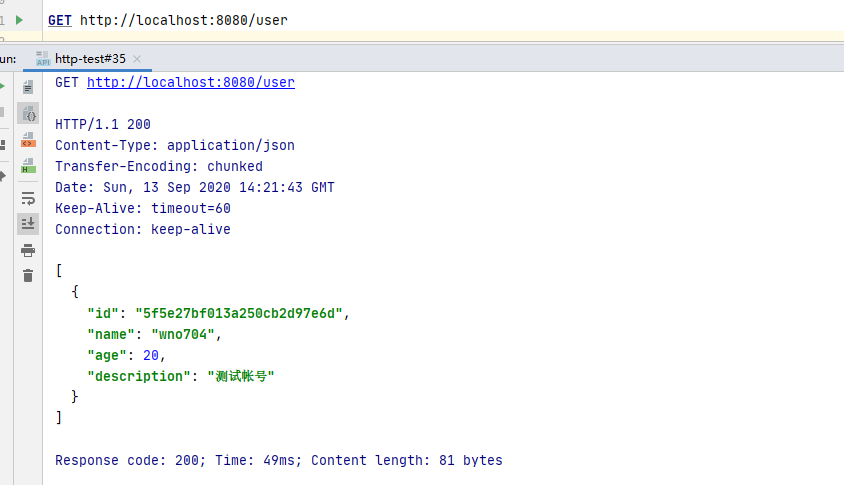Image resolution: width=844 pixels, height=485 pixels.
Task: Toggle scroll to end of output
Action: pos(28,223)
